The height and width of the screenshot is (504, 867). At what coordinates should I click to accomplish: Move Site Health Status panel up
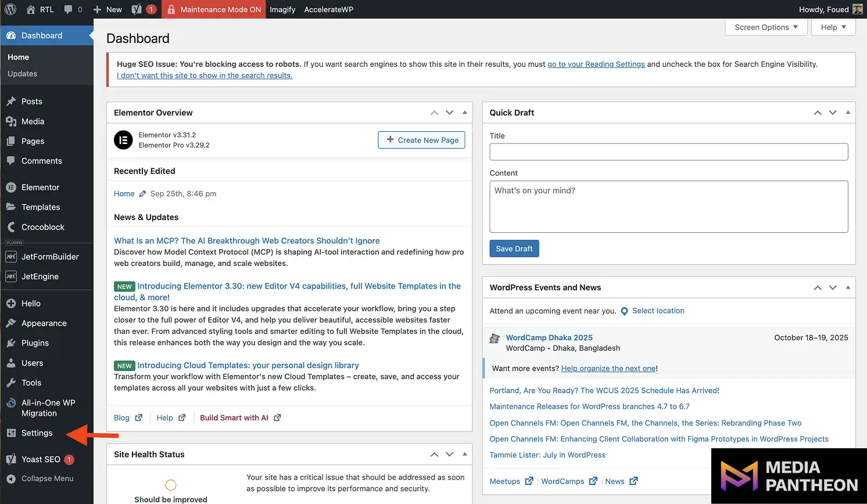point(434,454)
